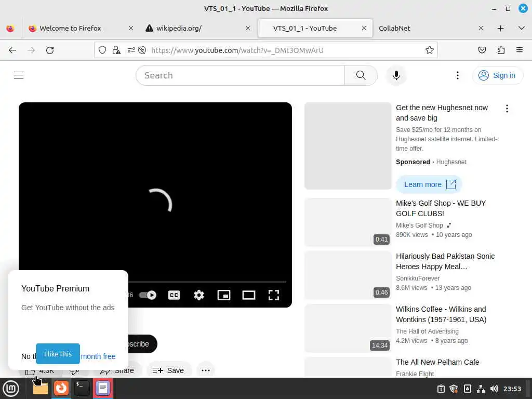The image size is (532, 399).
Task: Open site permissions icon in address bar
Action: pyautogui.click(x=131, y=50)
